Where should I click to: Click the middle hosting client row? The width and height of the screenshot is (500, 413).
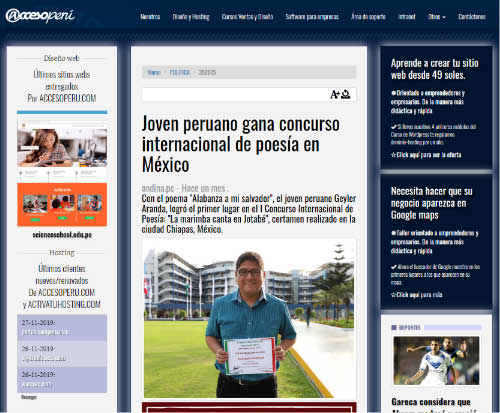pyautogui.click(x=62, y=354)
